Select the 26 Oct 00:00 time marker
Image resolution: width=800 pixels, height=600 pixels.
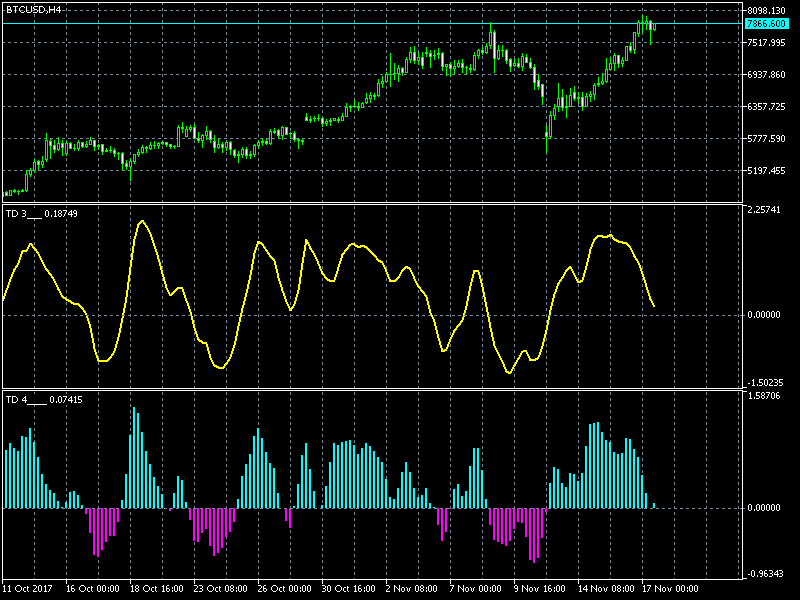[284, 589]
